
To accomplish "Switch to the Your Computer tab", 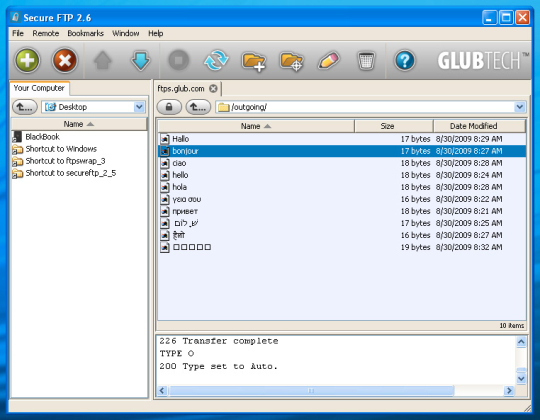I will coord(39,88).
